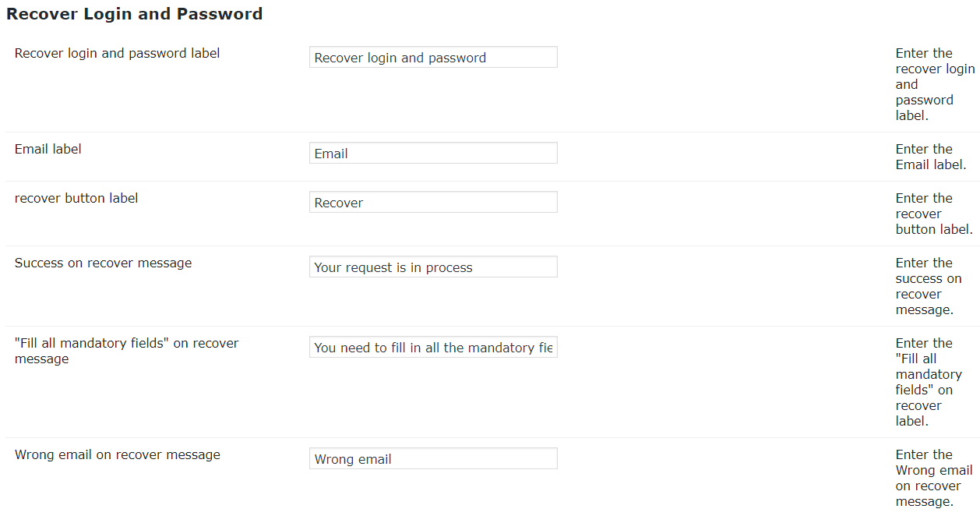Click the 'Wrong email on recover message' row title
The width and height of the screenshot is (980, 516).
tap(117, 455)
